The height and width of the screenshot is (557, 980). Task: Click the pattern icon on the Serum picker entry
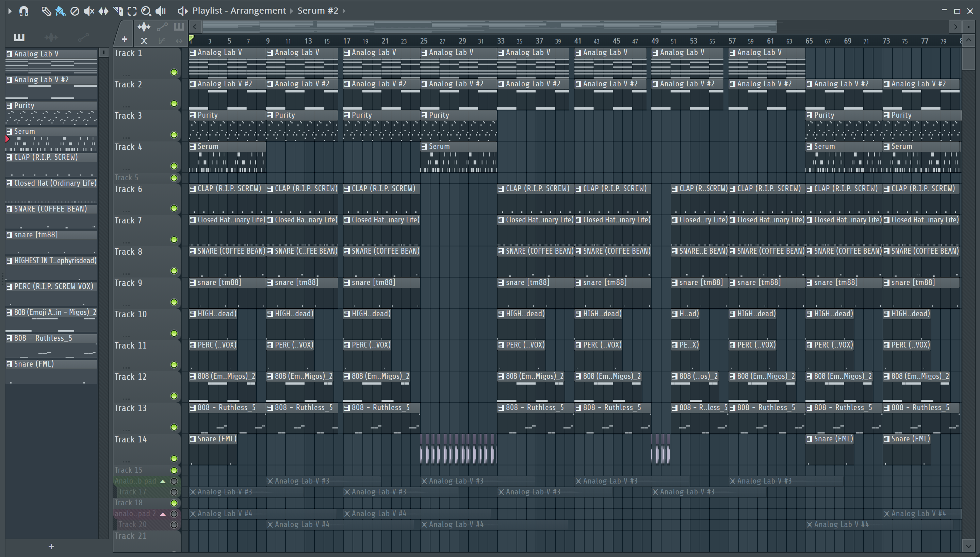tap(10, 132)
